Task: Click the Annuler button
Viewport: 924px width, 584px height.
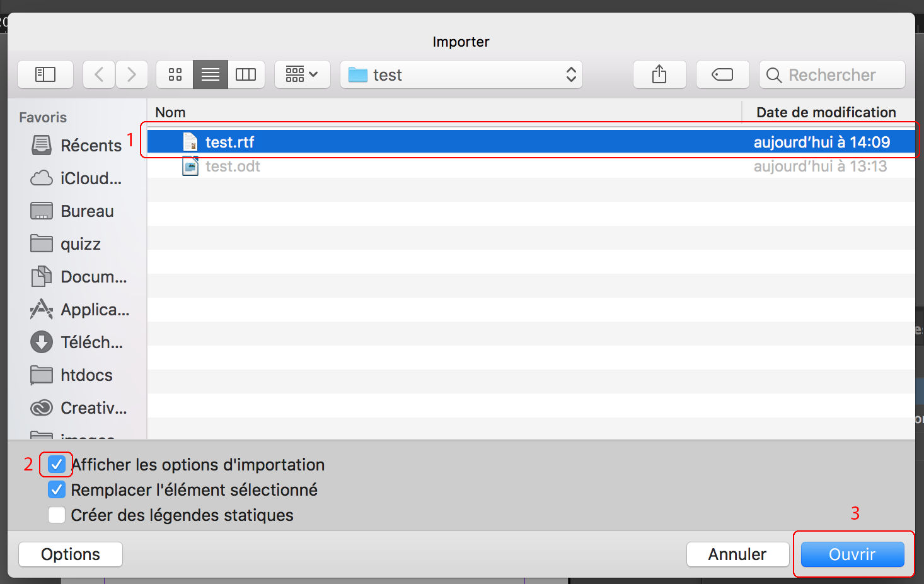Action: [x=737, y=554]
